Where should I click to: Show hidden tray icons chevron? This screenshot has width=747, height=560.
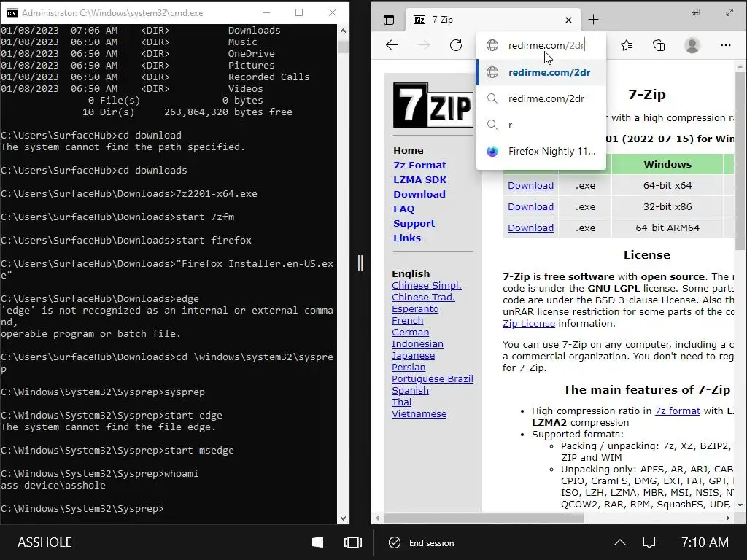pos(620,542)
